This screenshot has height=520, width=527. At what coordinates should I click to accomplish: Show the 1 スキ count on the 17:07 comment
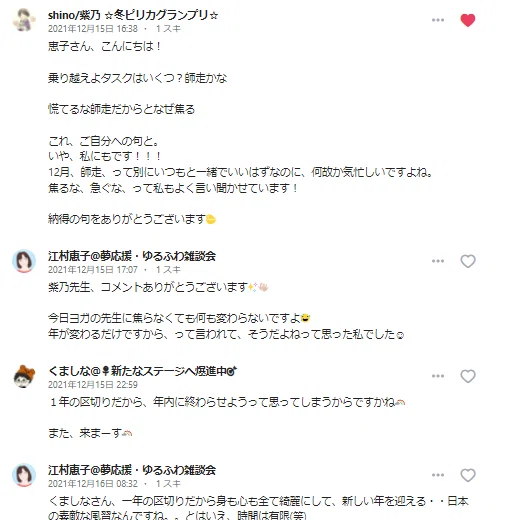(x=168, y=270)
